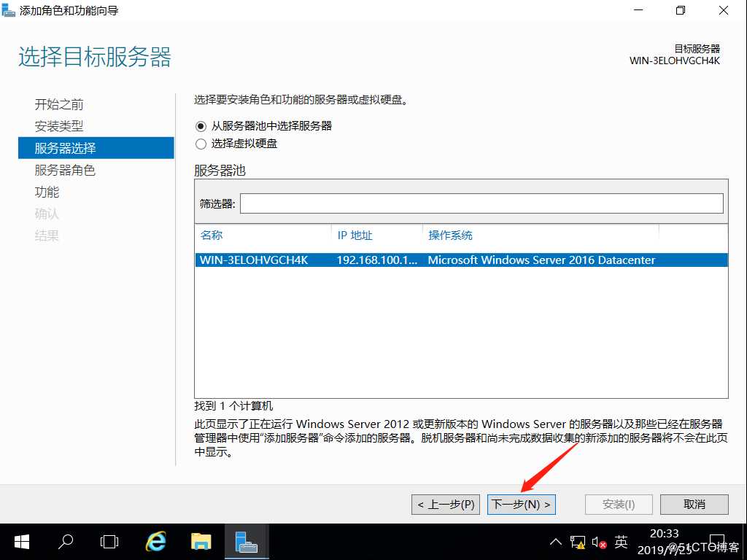This screenshot has width=747, height=560.
Task: Go to 安装类型 wizard step
Action: tap(59, 126)
